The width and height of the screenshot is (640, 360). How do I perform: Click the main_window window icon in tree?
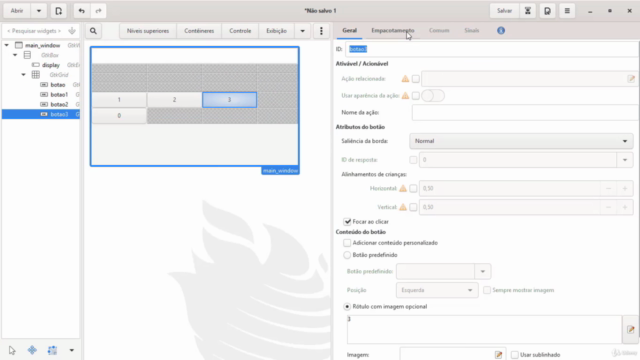19,45
